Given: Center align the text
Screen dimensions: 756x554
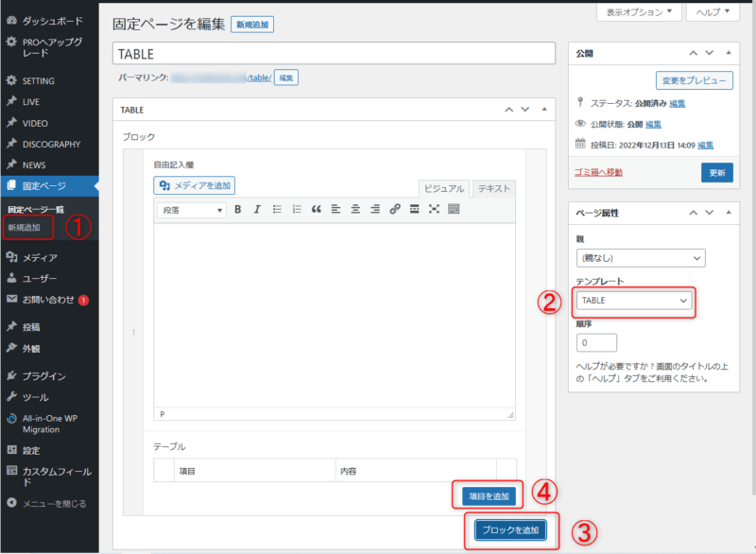Looking at the screenshot, I should pos(355,209).
